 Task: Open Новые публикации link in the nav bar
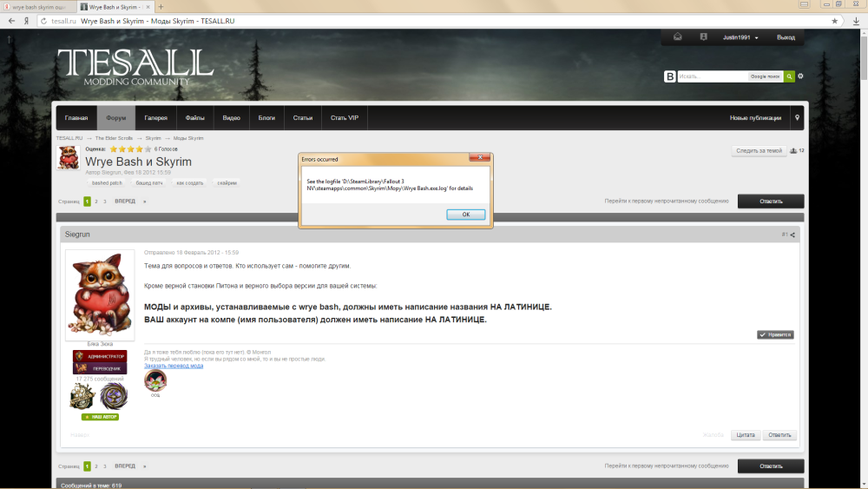tap(756, 118)
